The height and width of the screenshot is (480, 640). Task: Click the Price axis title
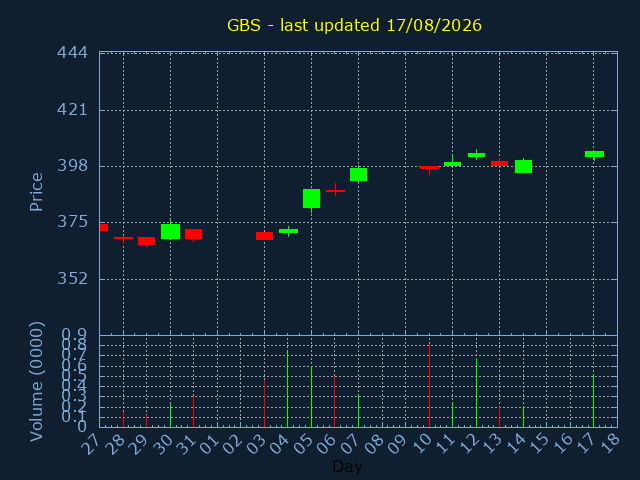tap(36, 192)
